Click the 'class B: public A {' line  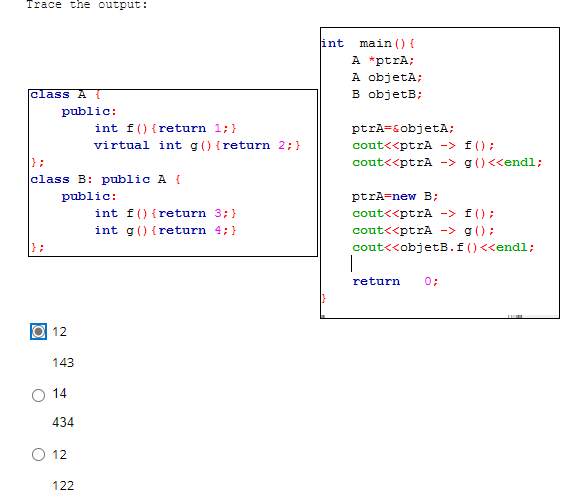pos(105,179)
